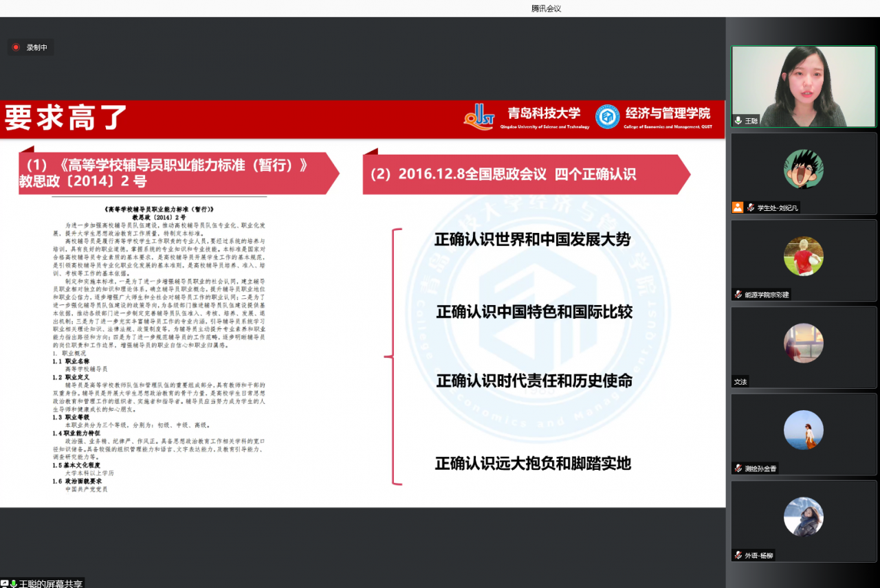Screen dimensions: 880x588
Task: Click the blue 经济与管理学院 circular emblem
Action: tap(607, 117)
